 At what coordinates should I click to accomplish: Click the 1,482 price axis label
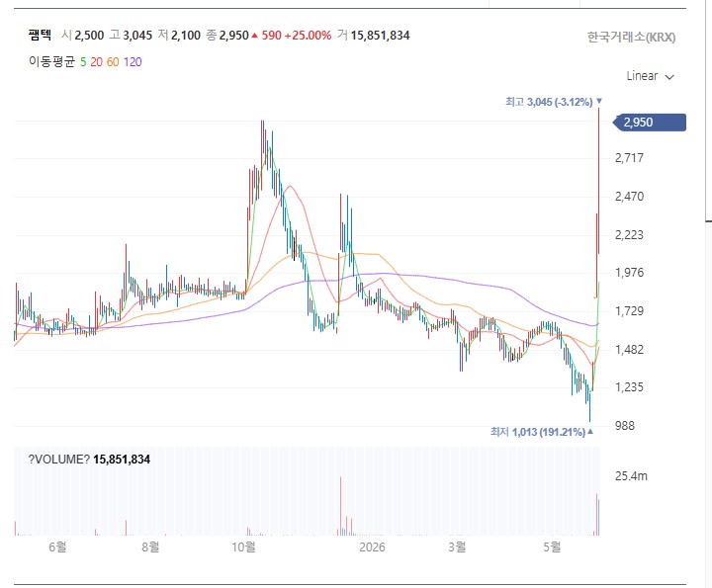(629, 350)
